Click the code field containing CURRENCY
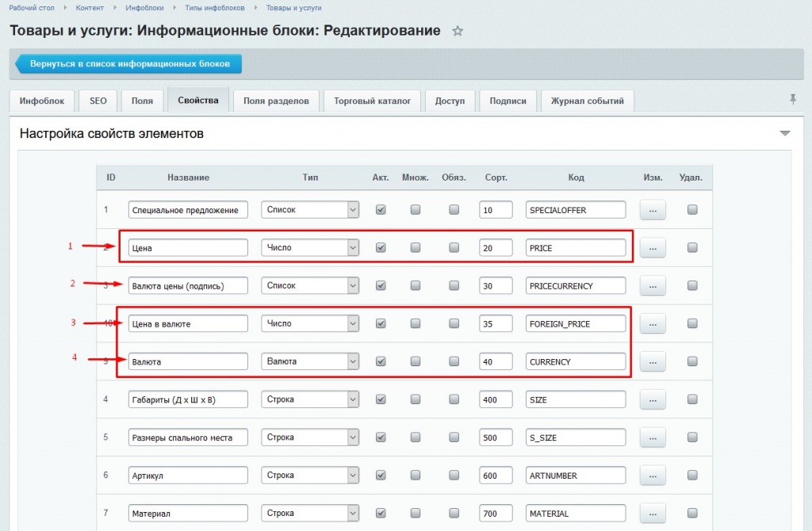 coord(576,361)
